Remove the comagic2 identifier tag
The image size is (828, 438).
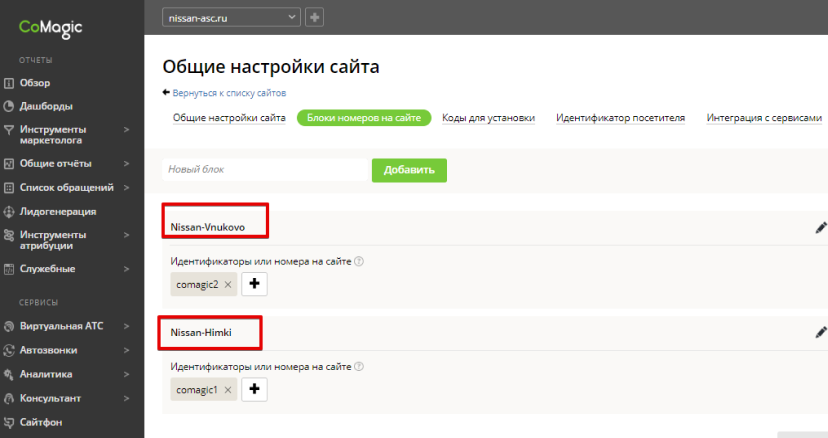[228, 285]
